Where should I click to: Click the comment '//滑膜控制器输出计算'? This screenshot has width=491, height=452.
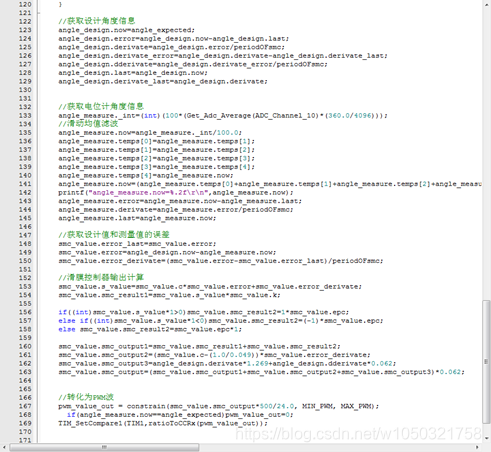(101, 277)
